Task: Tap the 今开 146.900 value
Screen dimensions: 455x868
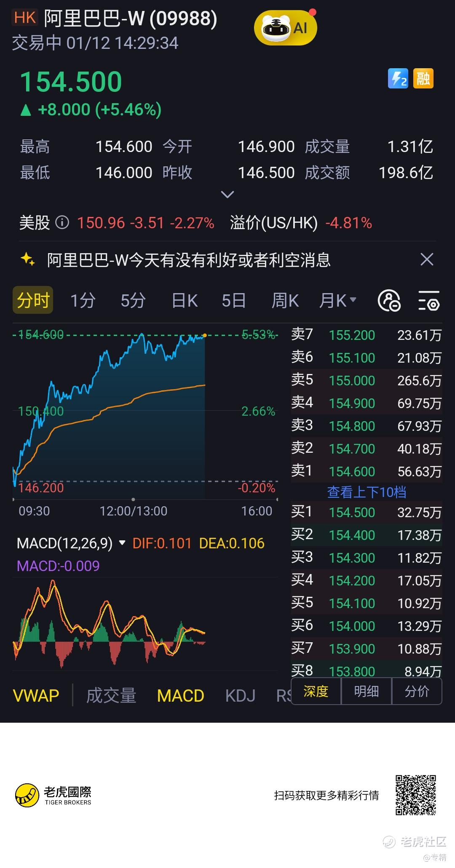Action: pos(266,147)
